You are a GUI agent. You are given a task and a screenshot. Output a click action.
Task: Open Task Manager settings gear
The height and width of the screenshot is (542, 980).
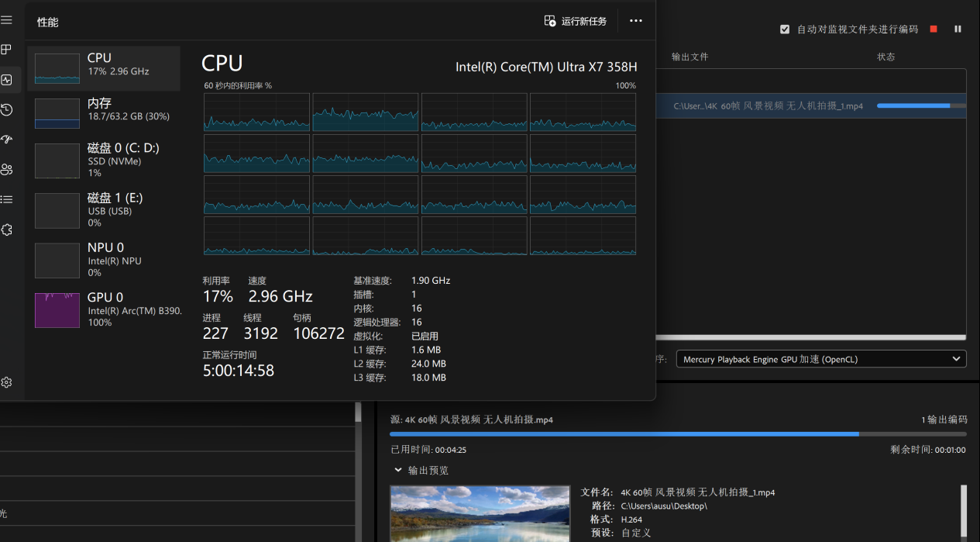(x=6, y=382)
